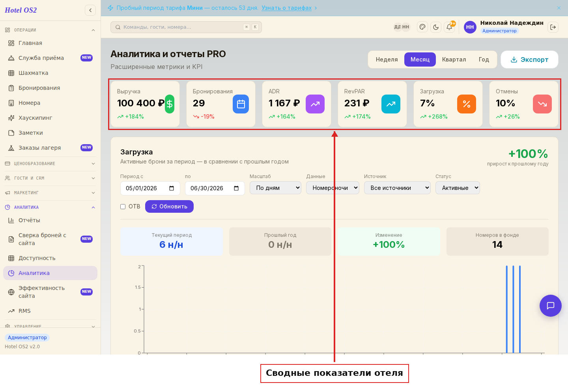The width and height of the screenshot is (568, 392).
Task: Open Эффективность сайта page
Action: (x=50, y=292)
